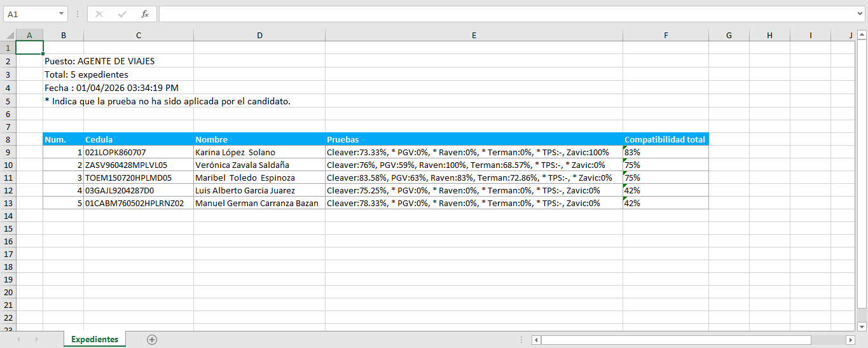Click the 83% cell with error indicator
Image resolution: width=868 pixels, height=348 pixels.
pyautogui.click(x=665, y=152)
